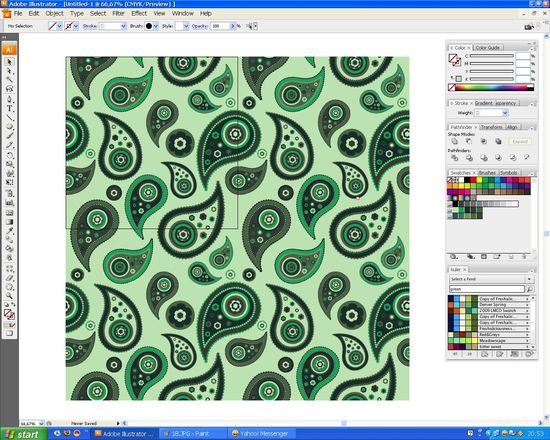Viewport: 550px width, 440px height.
Task: Open the Filter menu
Action: pos(118,13)
